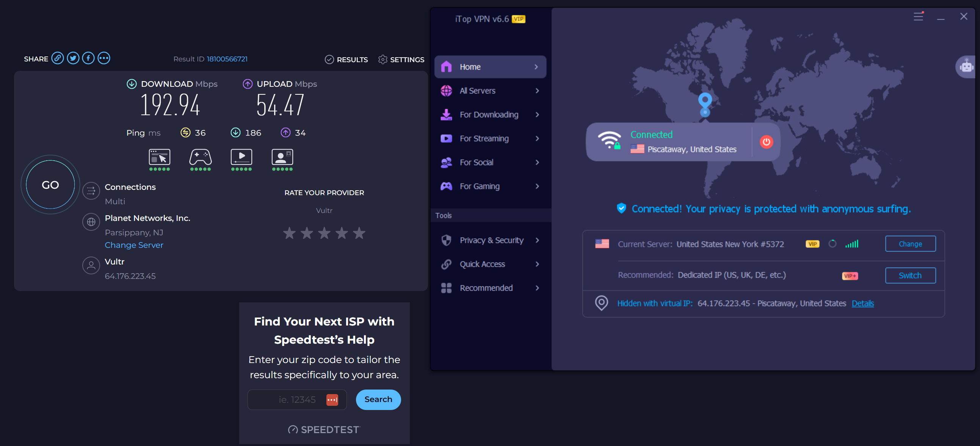The height and width of the screenshot is (446, 980).
Task: Open virtual IP Details link
Action: [862, 304]
